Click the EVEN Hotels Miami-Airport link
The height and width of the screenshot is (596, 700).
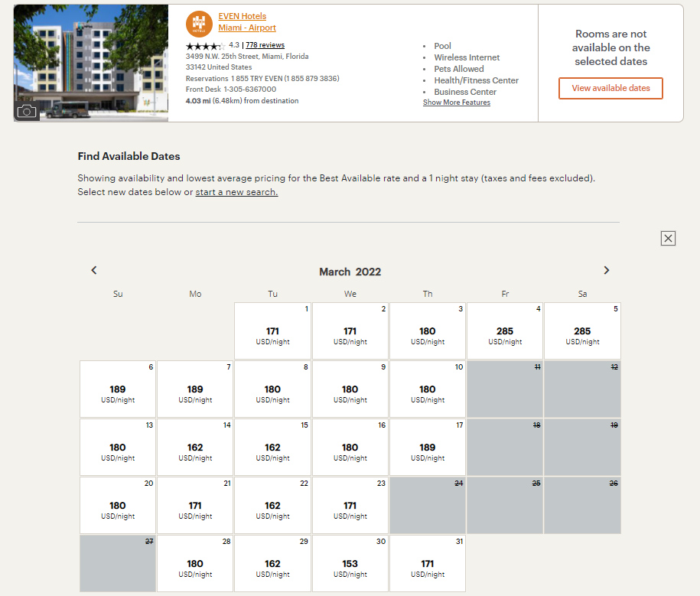[246, 21]
